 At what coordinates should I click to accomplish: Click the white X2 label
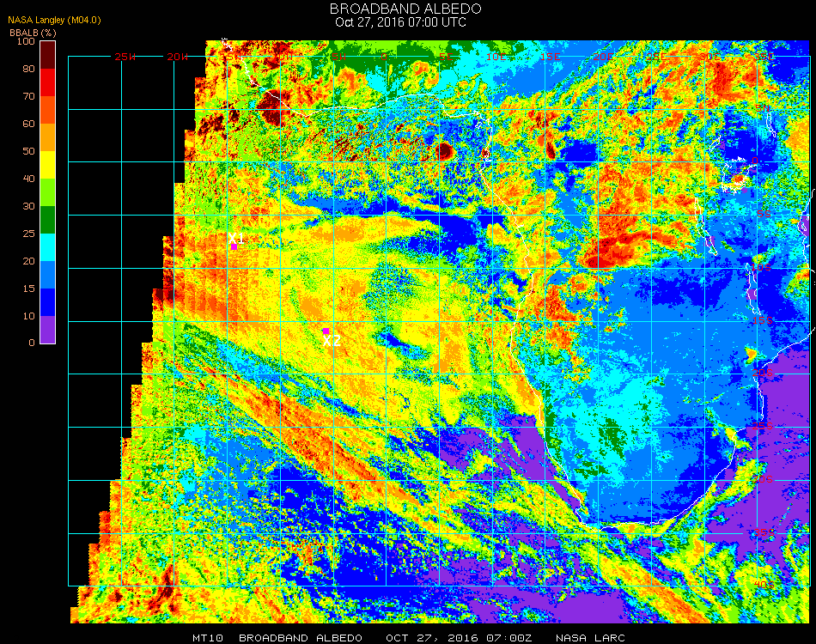(x=332, y=341)
